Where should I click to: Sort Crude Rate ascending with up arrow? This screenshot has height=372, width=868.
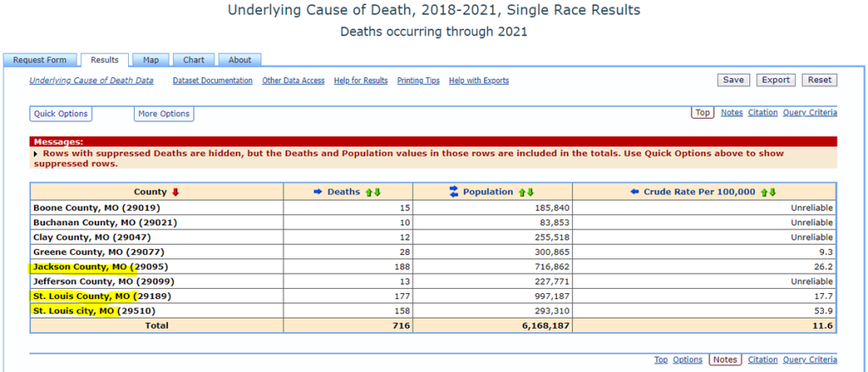pos(764,192)
